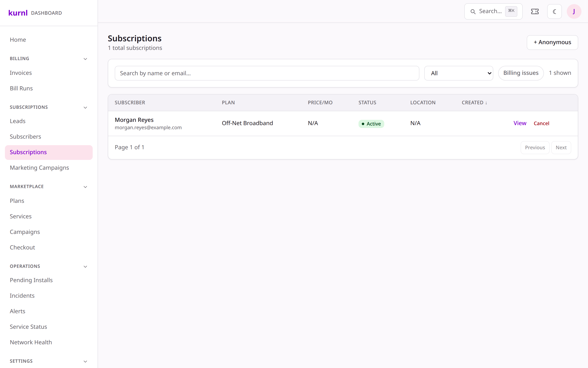Collapse the Billing section chevron

(x=85, y=59)
